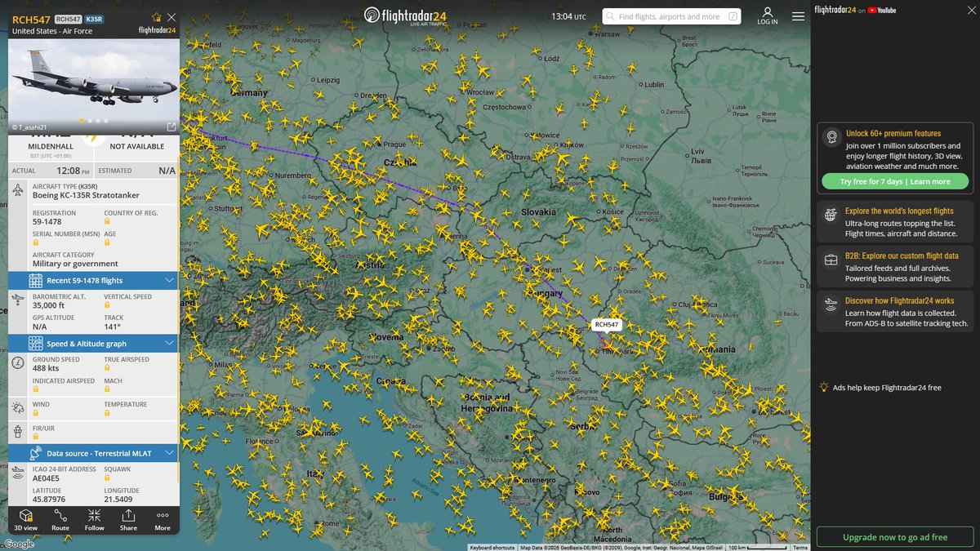The height and width of the screenshot is (551, 980).
Task: Click the locked Wind padlock
Action: (x=36, y=413)
